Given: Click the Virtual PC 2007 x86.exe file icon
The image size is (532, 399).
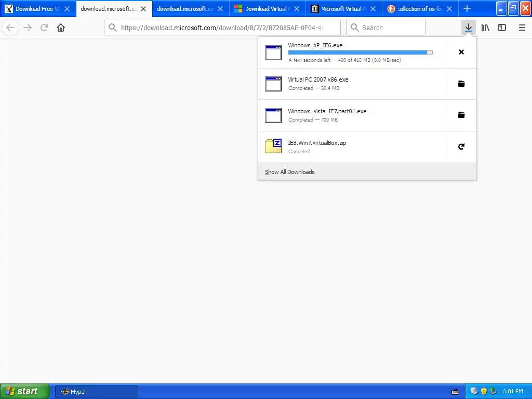Looking at the screenshot, I should tap(273, 84).
